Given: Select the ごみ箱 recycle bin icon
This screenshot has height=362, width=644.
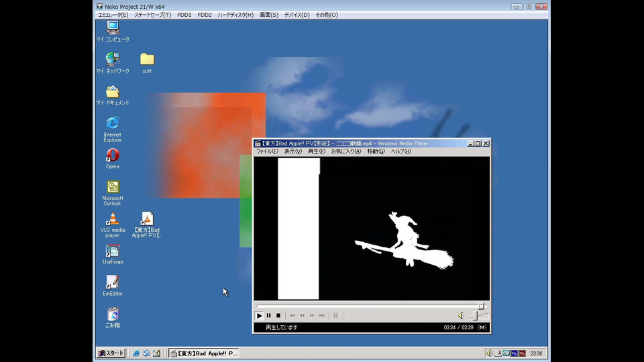Looking at the screenshot, I should coord(113,317).
